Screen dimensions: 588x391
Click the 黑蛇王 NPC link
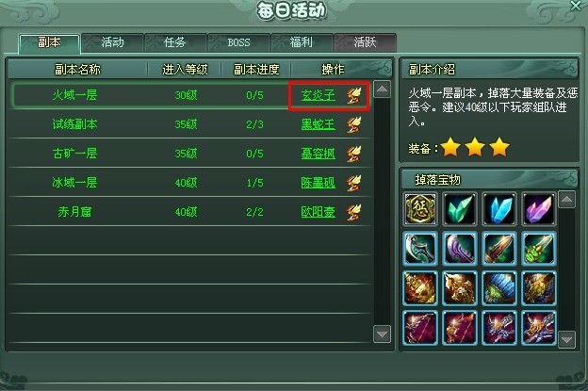click(318, 124)
